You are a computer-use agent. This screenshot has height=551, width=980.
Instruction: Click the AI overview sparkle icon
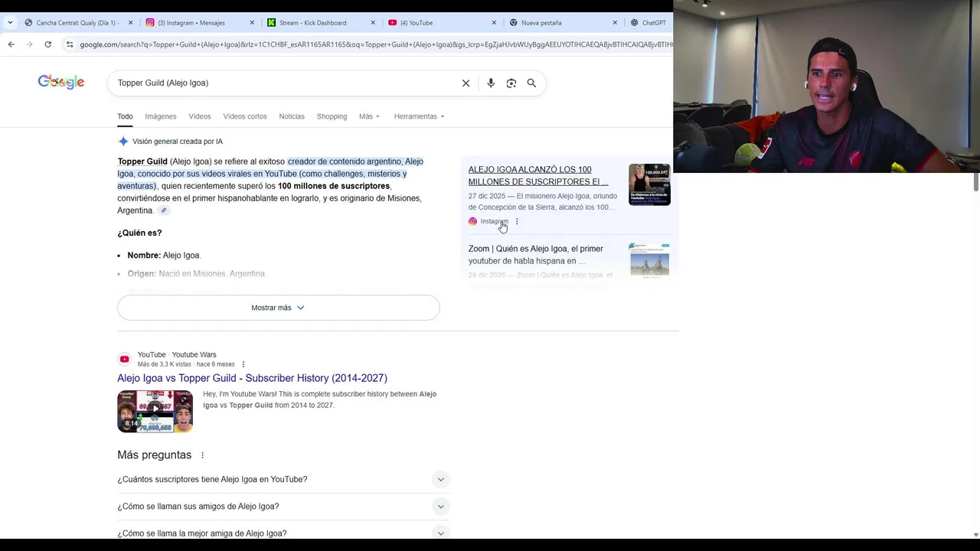[x=123, y=142]
